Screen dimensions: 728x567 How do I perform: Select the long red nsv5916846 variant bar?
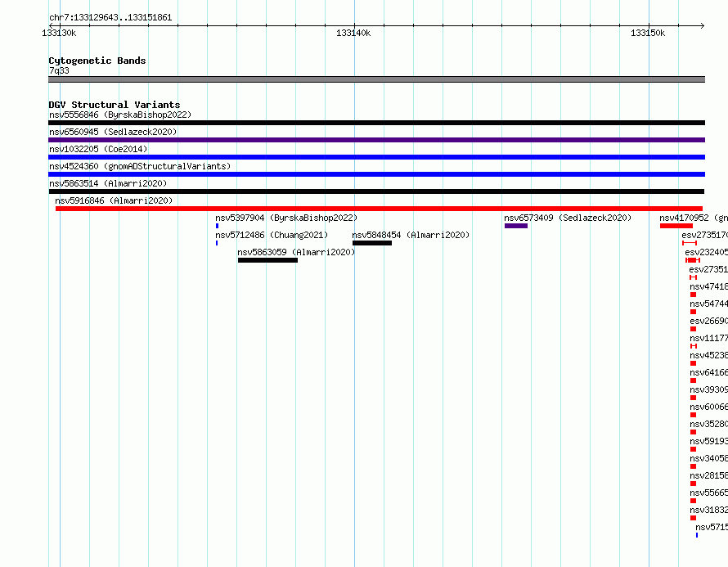[380, 209]
